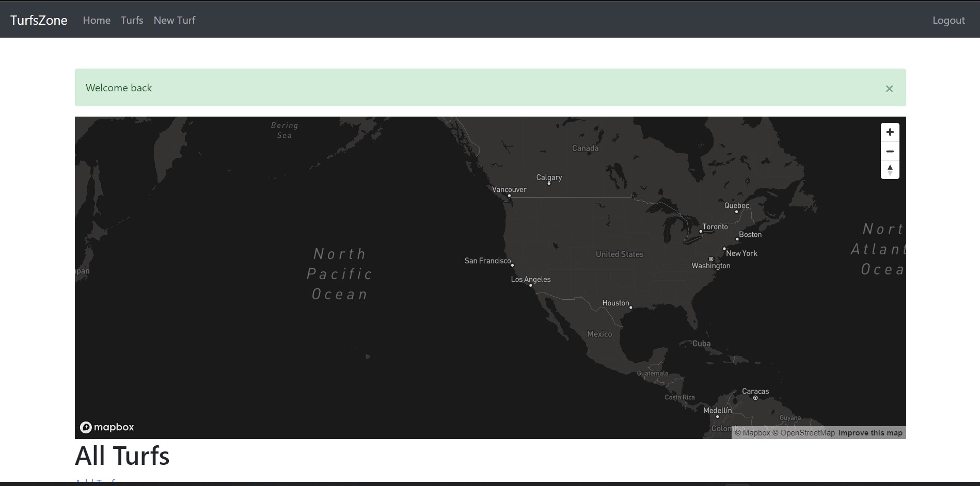
Task: Go to Home in navbar
Action: point(97,20)
